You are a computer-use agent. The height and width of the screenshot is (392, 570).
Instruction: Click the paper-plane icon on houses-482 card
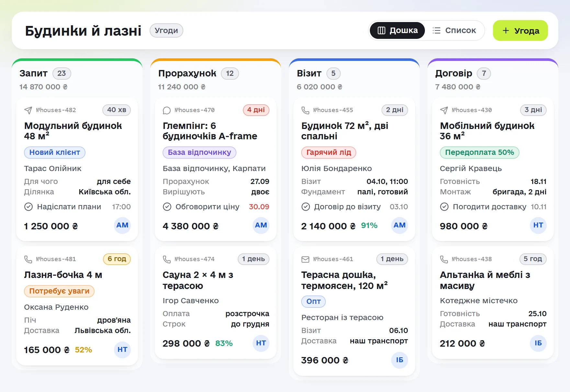tap(28, 110)
